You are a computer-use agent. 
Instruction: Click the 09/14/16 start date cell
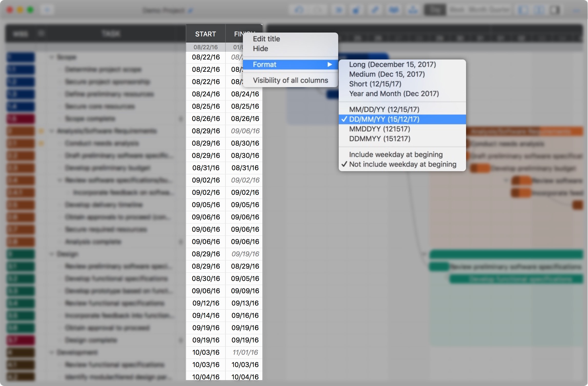[206, 316]
